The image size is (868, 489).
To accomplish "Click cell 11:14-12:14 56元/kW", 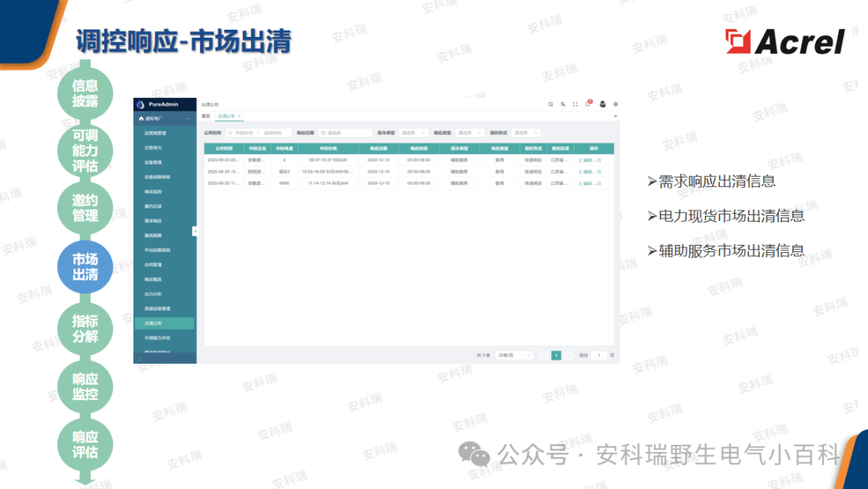I will (x=328, y=183).
